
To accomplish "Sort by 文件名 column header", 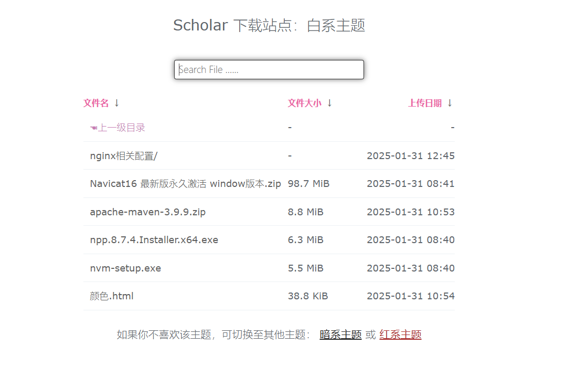I will [96, 103].
